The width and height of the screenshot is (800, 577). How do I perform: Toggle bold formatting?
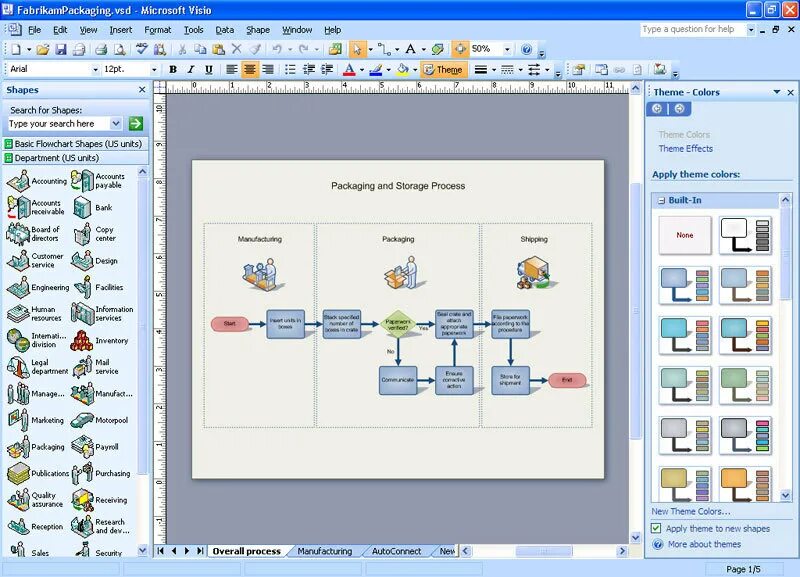pos(171,69)
